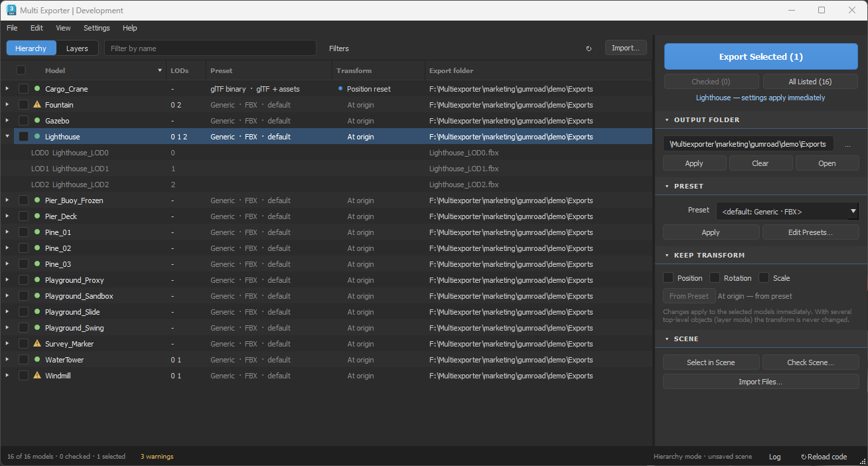Open the Edit menu
This screenshot has width=868, height=466.
click(36, 28)
